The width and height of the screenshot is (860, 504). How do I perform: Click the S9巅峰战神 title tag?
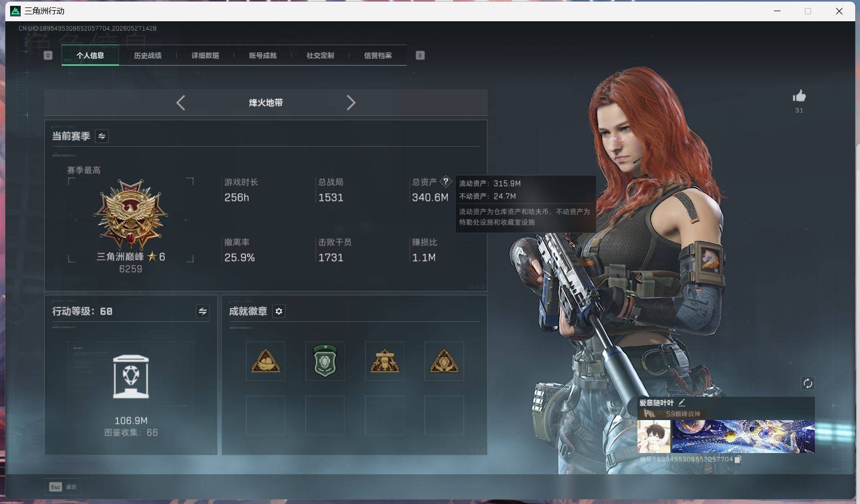coord(683,414)
